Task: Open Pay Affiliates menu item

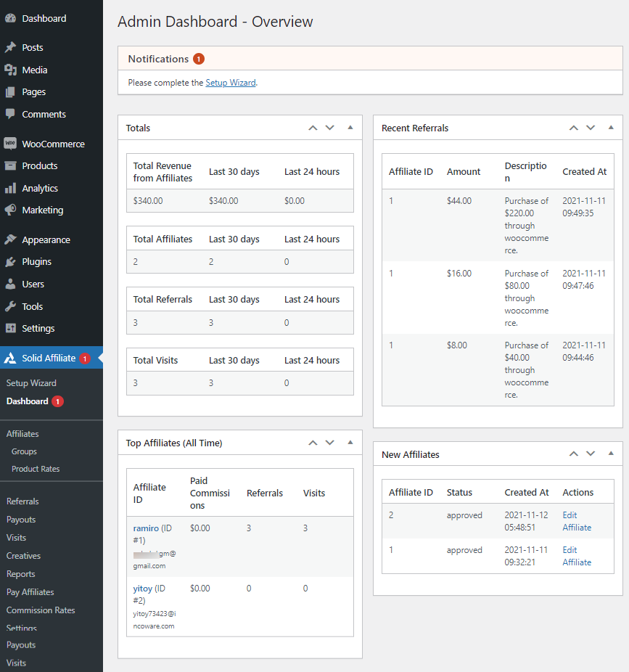Action: 30,591
